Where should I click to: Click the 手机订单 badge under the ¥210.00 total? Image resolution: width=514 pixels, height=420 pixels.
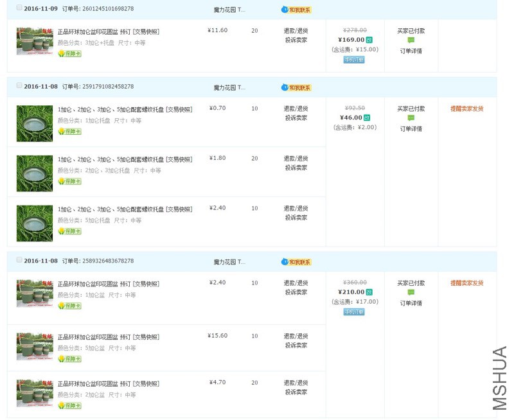coord(354,312)
